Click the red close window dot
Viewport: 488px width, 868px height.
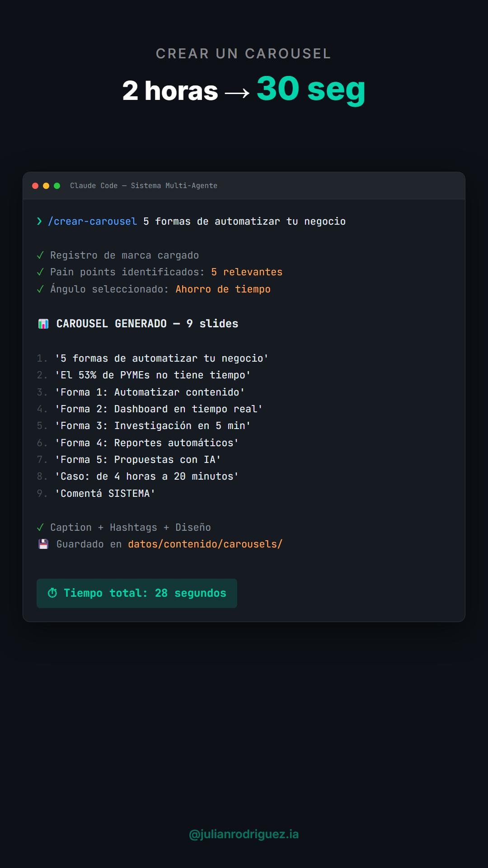tap(35, 186)
